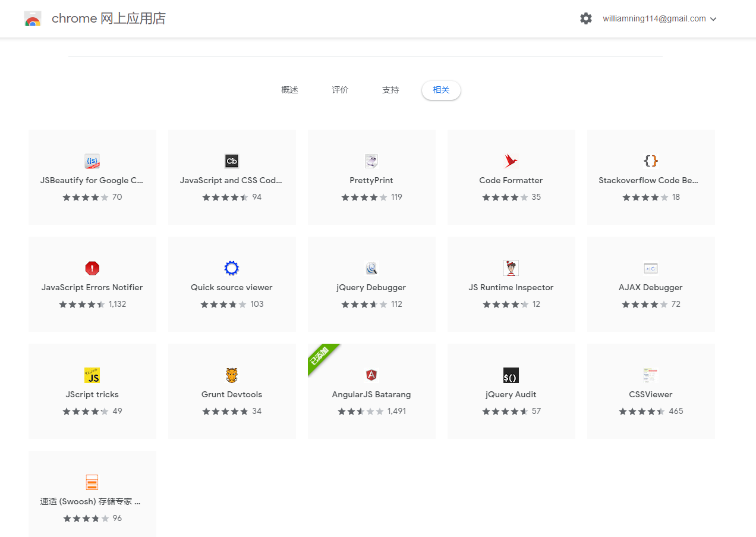
Task: Click the AngularJS Batarang shield icon
Action: pyautogui.click(x=371, y=375)
